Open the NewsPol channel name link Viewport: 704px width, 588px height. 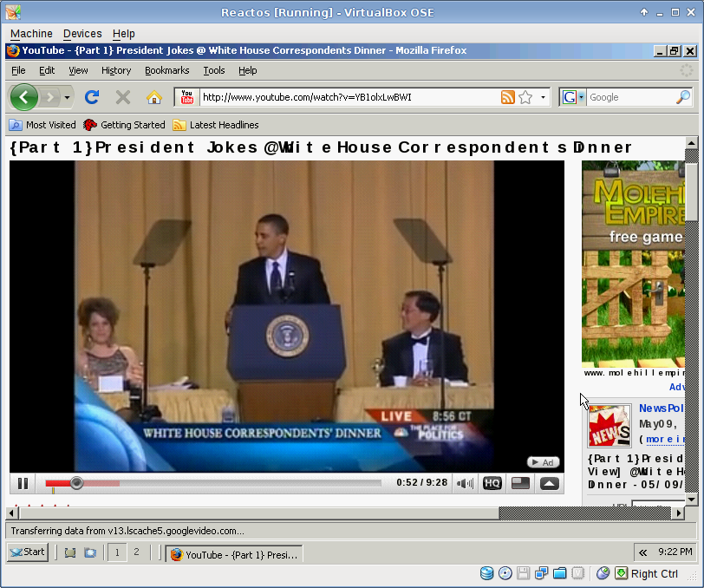click(661, 408)
